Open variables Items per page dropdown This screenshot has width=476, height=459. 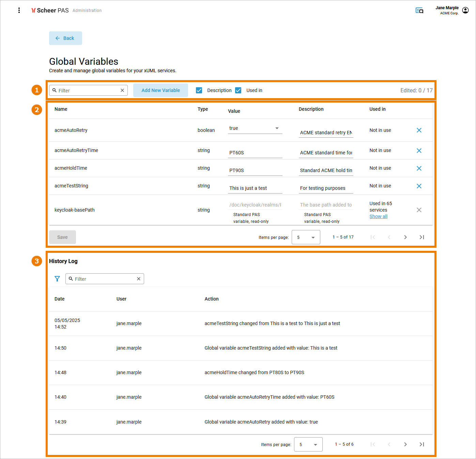(x=306, y=237)
